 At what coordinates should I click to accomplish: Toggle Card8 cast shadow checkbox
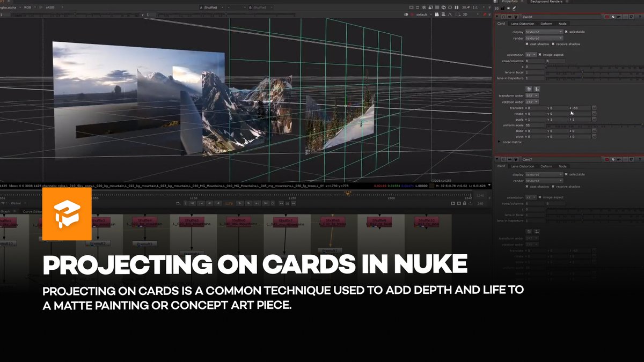tap(527, 44)
